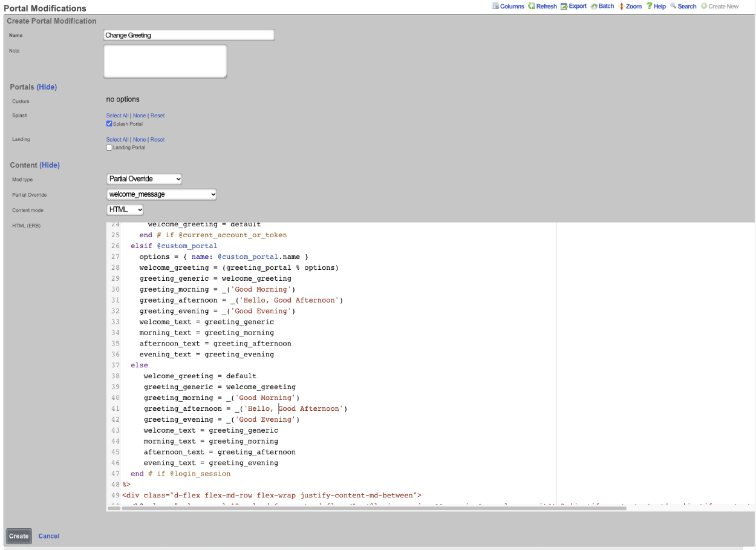Screen dimensions: 756x550
Task: Click line 48 closing '%>' tag
Action: 126,485
